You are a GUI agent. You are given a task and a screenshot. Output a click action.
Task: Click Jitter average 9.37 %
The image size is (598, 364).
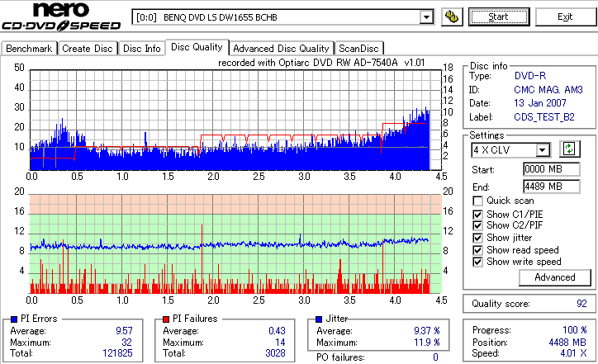tap(427, 331)
